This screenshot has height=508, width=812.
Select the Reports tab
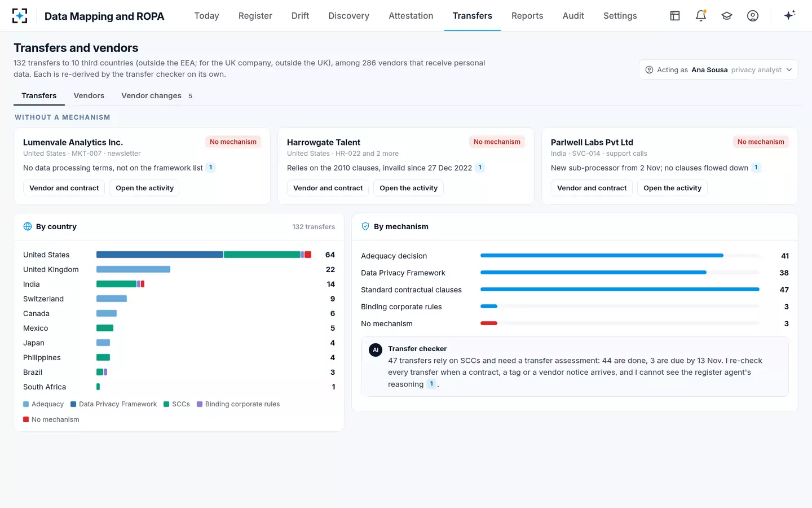click(527, 16)
